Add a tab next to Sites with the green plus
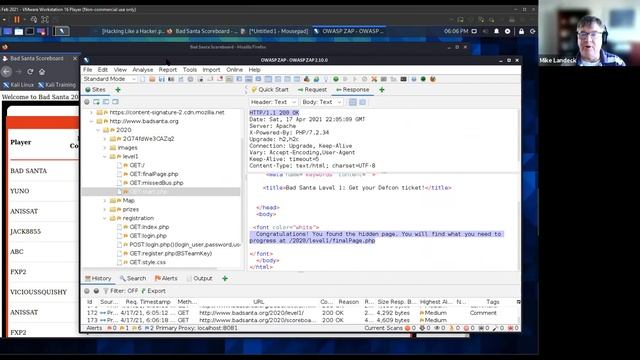 point(118,89)
